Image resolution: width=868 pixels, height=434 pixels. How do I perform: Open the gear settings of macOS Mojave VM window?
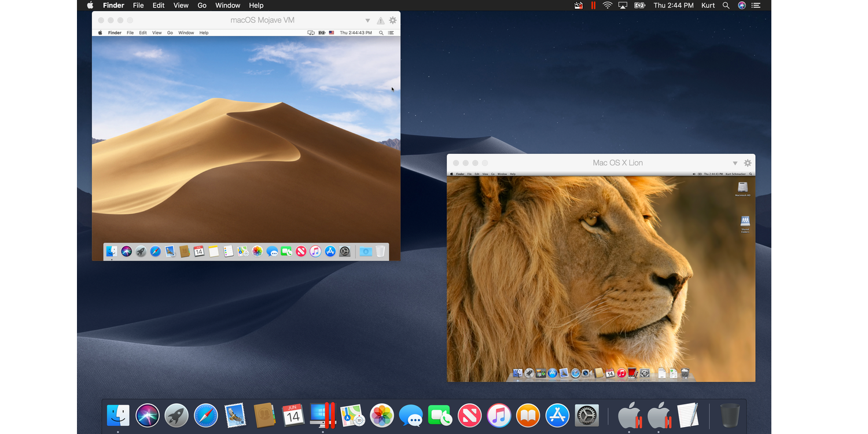(x=393, y=20)
